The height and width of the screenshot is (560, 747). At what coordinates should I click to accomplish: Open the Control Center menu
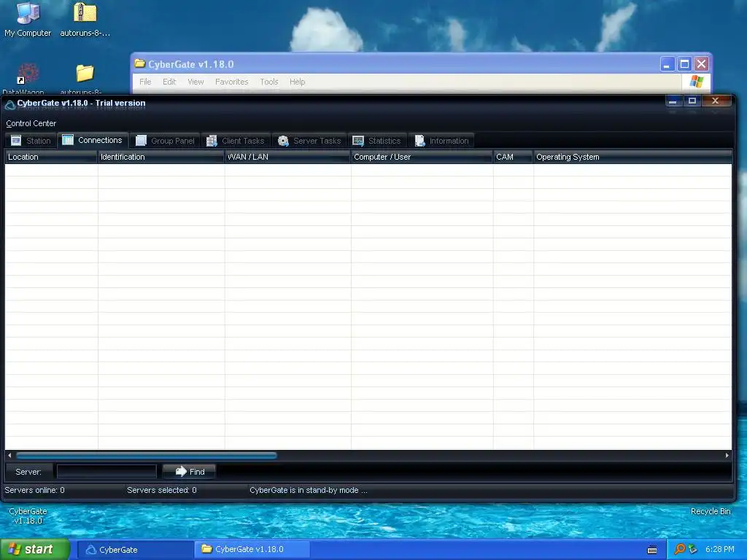click(x=31, y=123)
